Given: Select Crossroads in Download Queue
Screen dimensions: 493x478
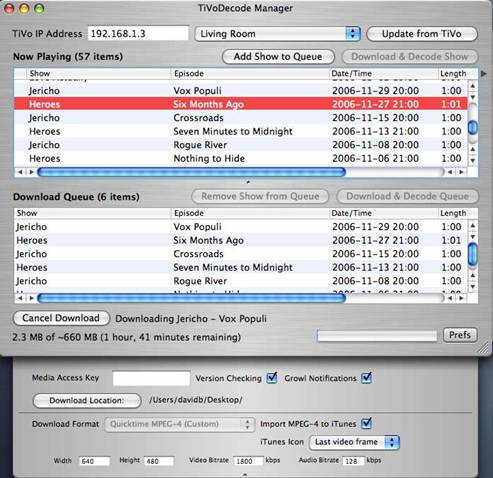Looking at the screenshot, I should (241, 254).
